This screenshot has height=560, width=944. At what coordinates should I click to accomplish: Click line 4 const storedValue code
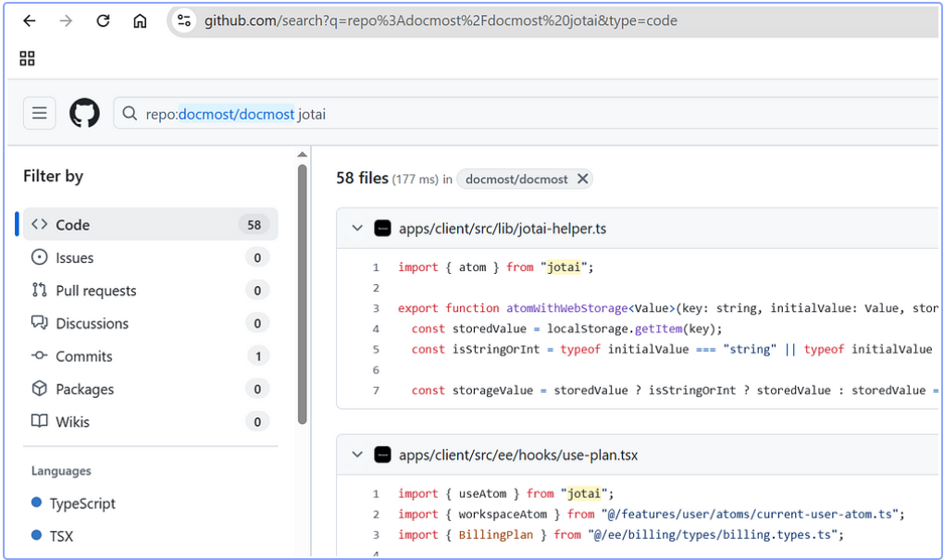point(566,329)
